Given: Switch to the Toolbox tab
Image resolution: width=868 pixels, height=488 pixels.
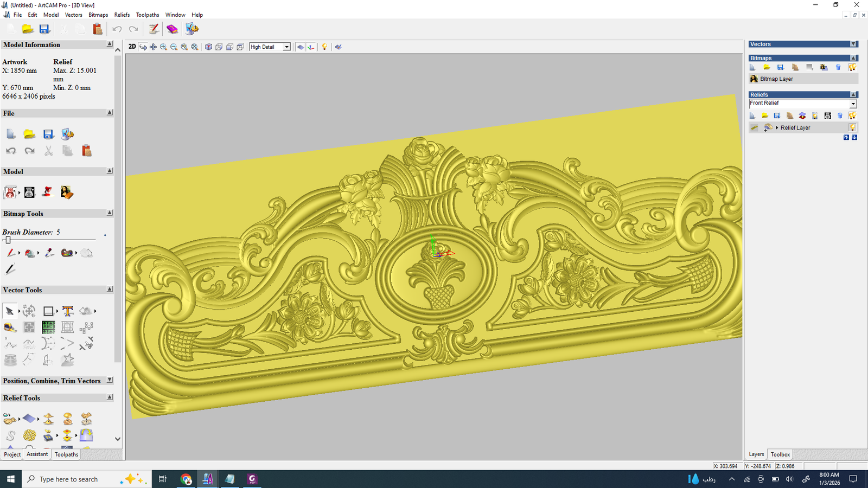Looking at the screenshot, I should point(780,454).
